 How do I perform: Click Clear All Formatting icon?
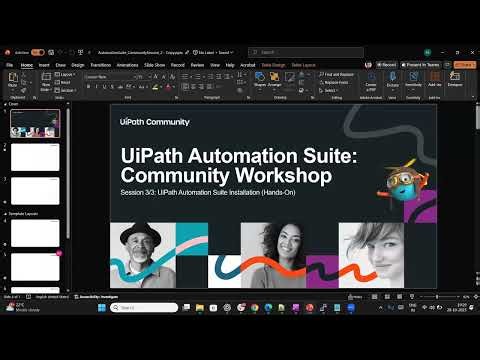pyautogui.click(x=173, y=77)
